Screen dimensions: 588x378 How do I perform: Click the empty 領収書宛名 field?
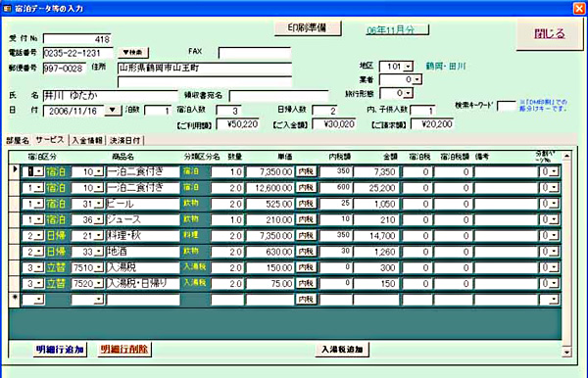278,96
